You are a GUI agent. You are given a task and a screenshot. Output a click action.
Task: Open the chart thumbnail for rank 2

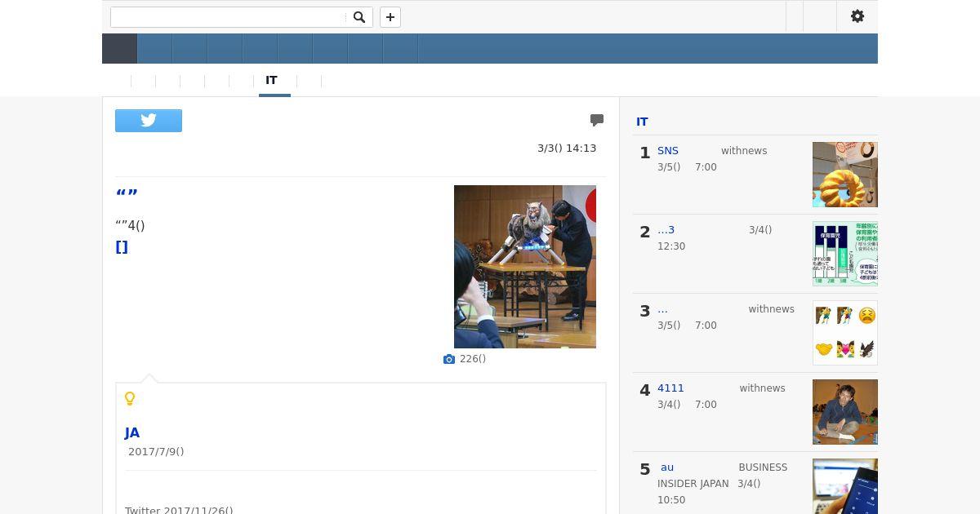click(845, 254)
